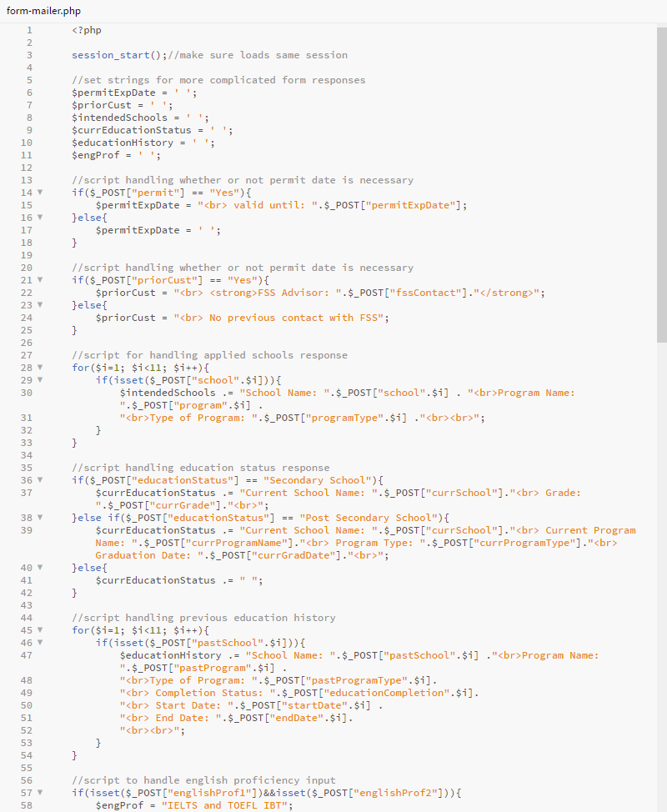Collapse the else if fold at line 38
Viewport: 667px width, 812px height.
coord(40,518)
